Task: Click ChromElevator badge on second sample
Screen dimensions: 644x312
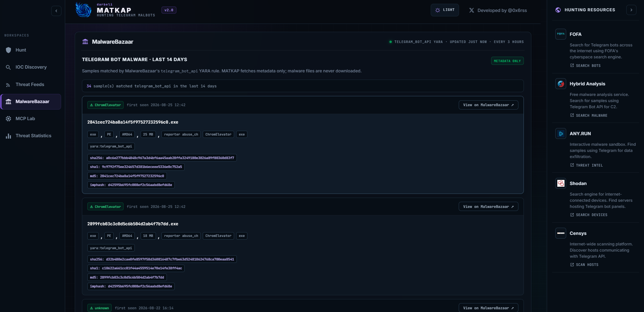Action: 105,207
